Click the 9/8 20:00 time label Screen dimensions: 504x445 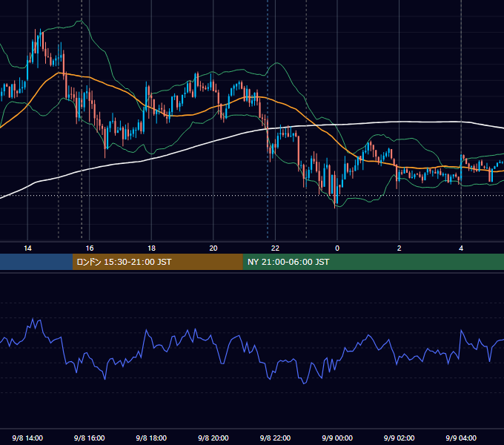click(213, 438)
